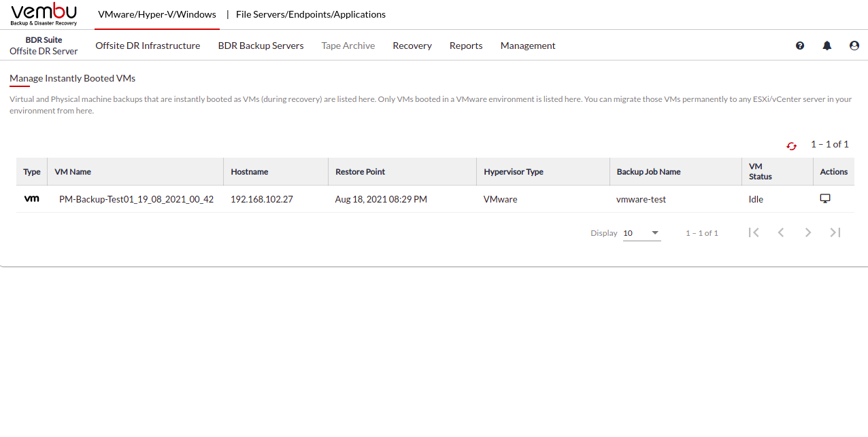
Task: Open Offsite DR Infrastructure menu
Action: [148, 46]
